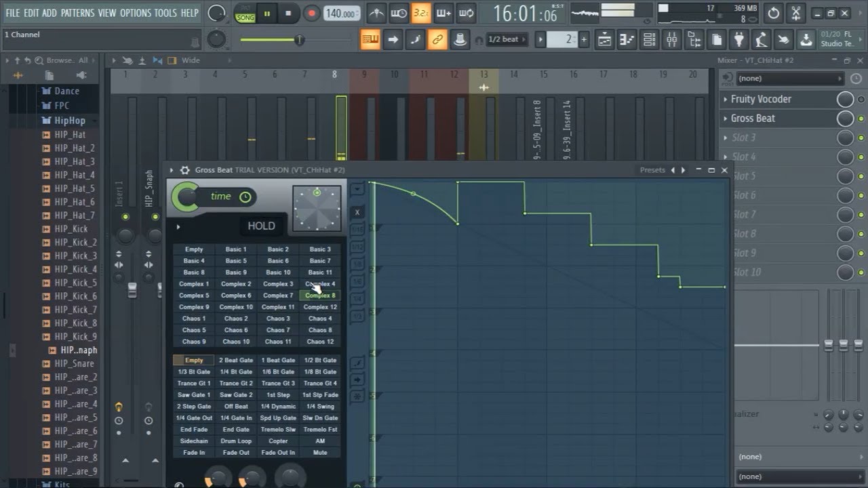Viewport: 868px width, 488px height.
Task: Select the Complex 8 preset in Gross Beat
Action: 320,296
